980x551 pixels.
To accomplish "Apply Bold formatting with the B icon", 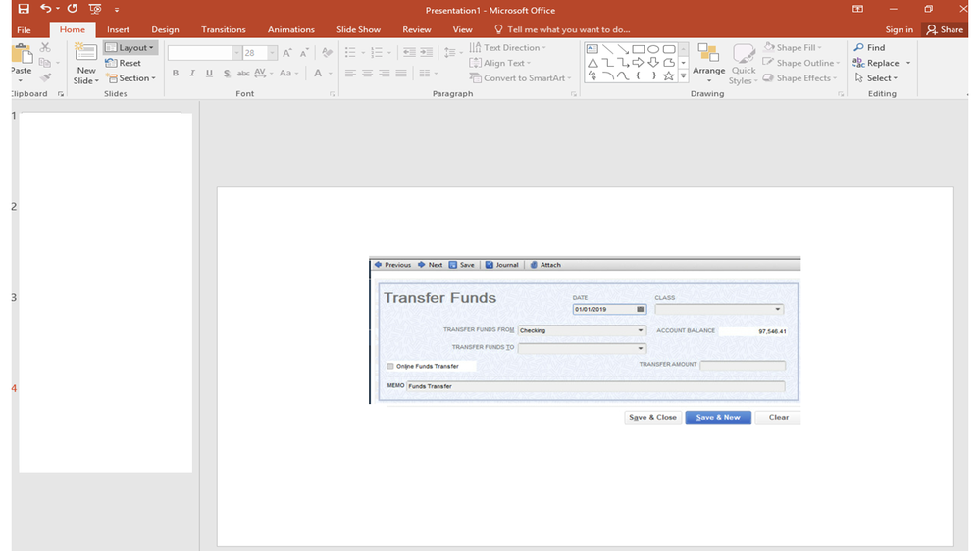I will tap(176, 74).
